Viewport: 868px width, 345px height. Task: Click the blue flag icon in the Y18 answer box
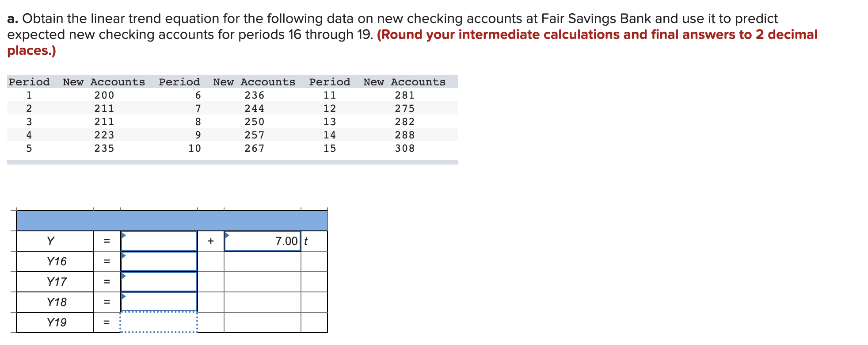(125, 296)
